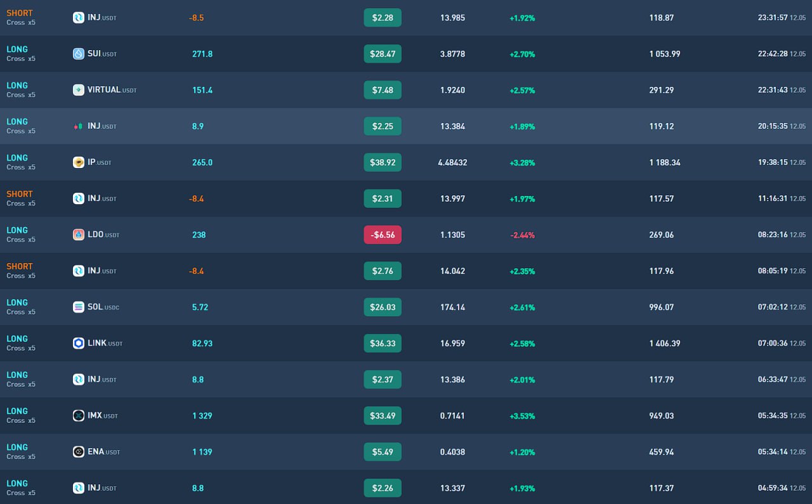
Task: Click the IP coin icon
Action: pyautogui.click(x=79, y=162)
